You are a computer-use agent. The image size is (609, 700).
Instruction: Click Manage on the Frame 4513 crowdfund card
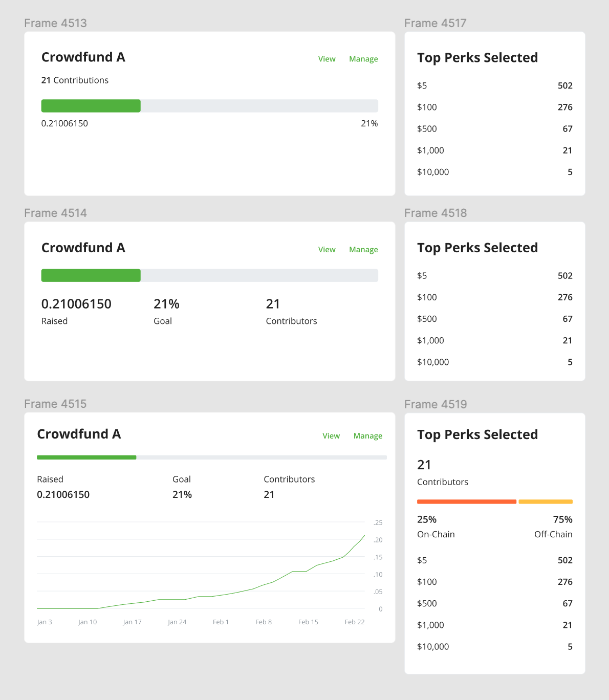363,59
